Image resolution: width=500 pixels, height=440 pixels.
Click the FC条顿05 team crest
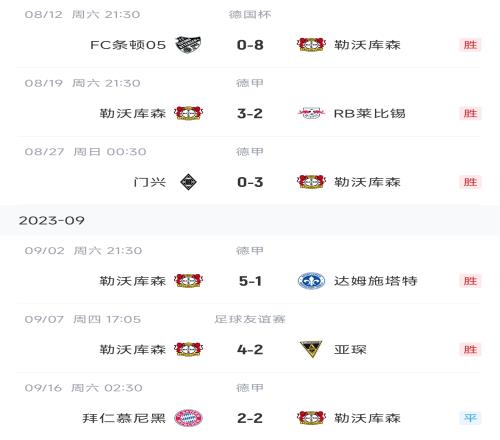pyautogui.click(x=188, y=45)
